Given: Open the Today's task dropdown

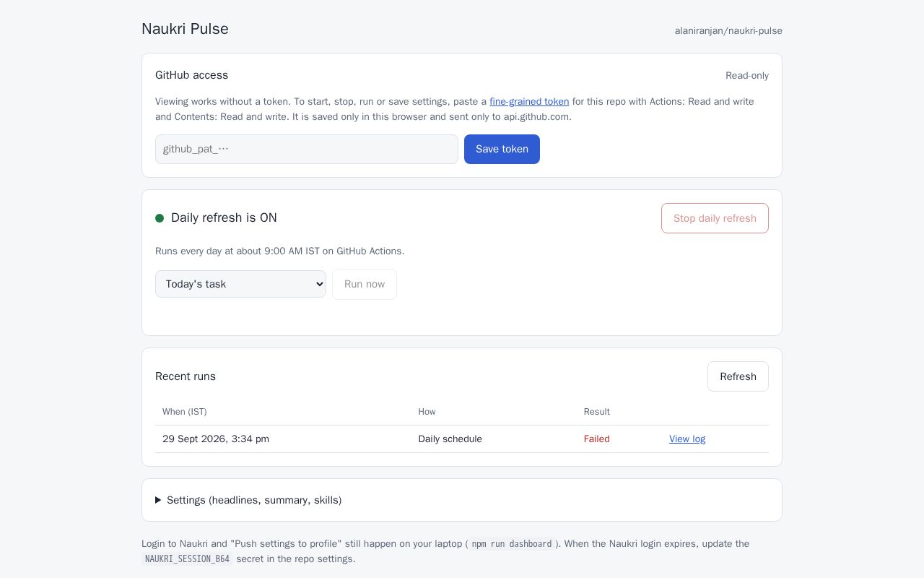Looking at the screenshot, I should tap(240, 284).
